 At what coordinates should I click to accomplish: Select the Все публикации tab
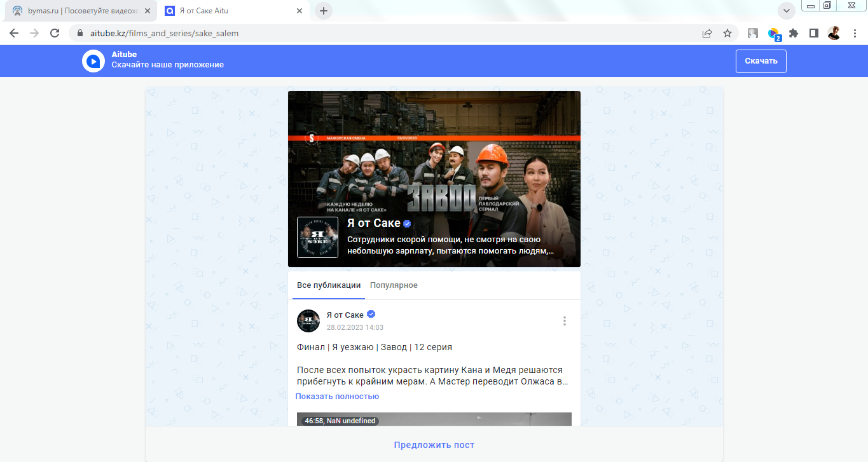(x=329, y=285)
